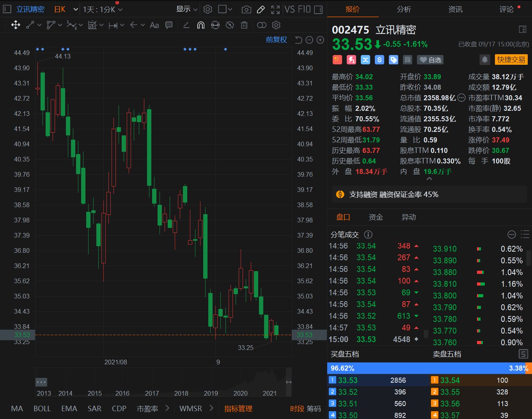The width and height of the screenshot is (532, 419).
Task: Select the angle line tool
Action: pyautogui.click(x=186, y=25)
